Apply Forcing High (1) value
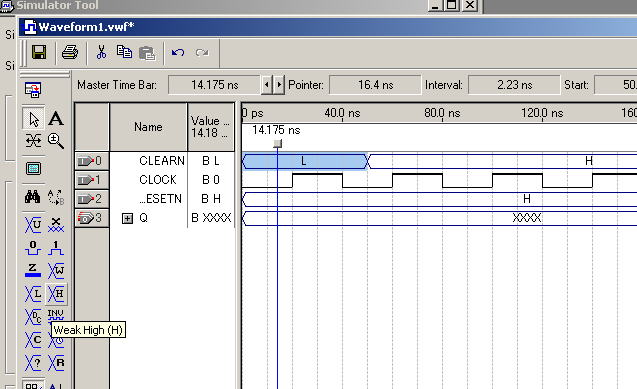 56,247
